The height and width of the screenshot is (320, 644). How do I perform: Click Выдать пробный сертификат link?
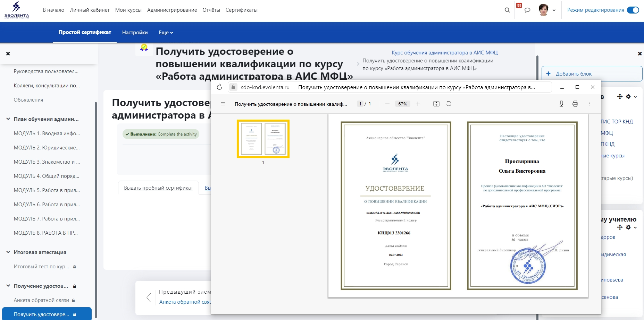tap(158, 188)
